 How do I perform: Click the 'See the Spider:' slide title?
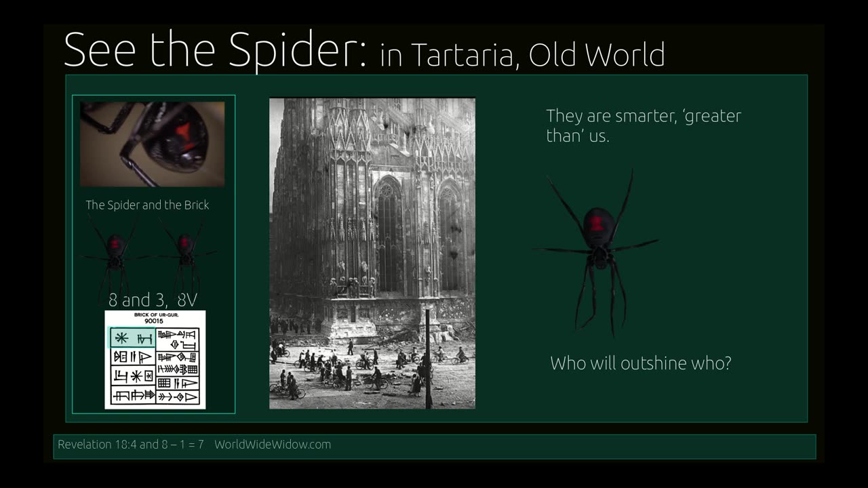click(x=215, y=50)
